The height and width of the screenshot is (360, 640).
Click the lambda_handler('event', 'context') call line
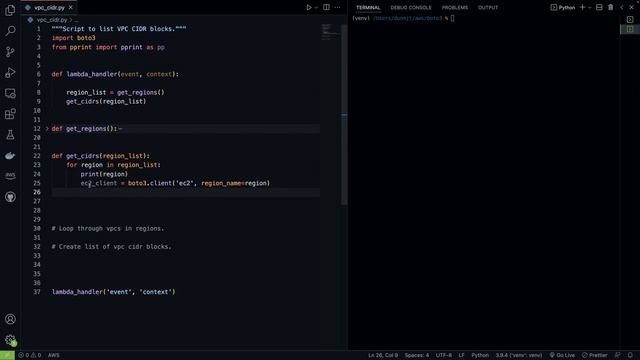click(113, 292)
